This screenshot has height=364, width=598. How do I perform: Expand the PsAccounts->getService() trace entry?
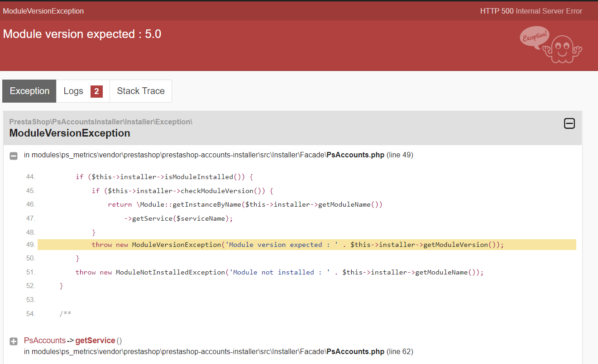tap(14, 341)
